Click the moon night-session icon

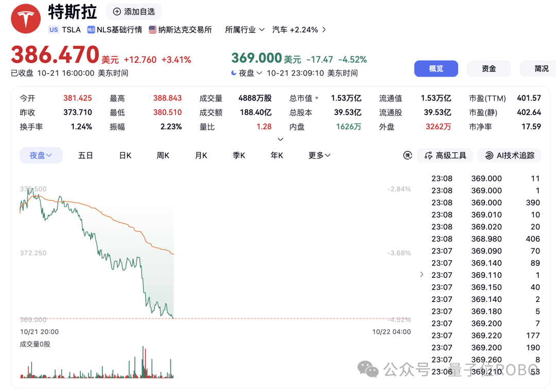click(234, 73)
